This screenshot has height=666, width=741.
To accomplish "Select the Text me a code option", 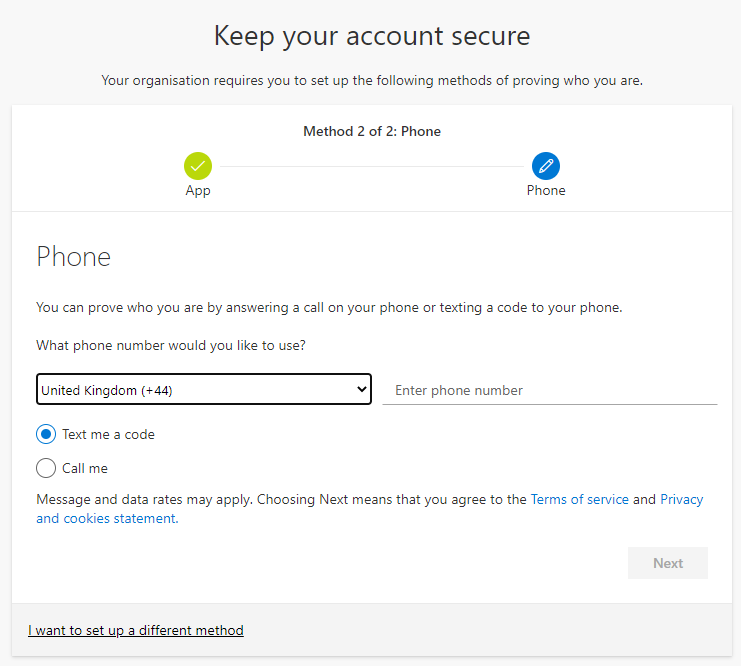I will pyautogui.click(x=46, y=434).
